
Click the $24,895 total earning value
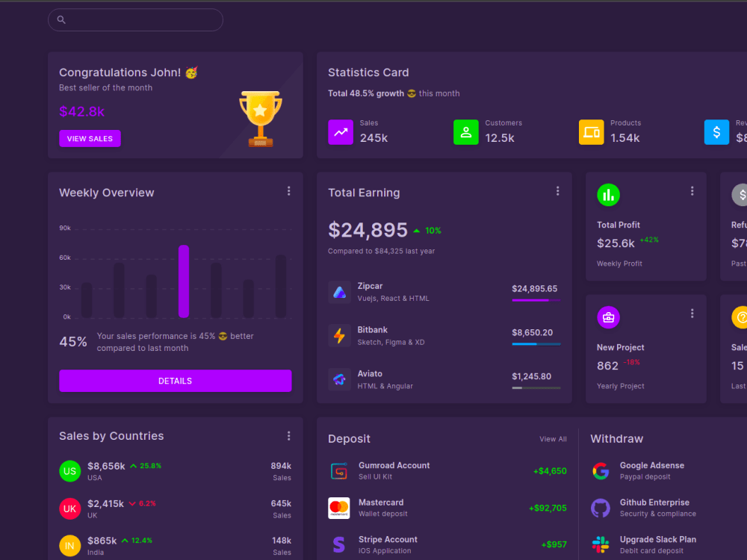coord(368,230)
